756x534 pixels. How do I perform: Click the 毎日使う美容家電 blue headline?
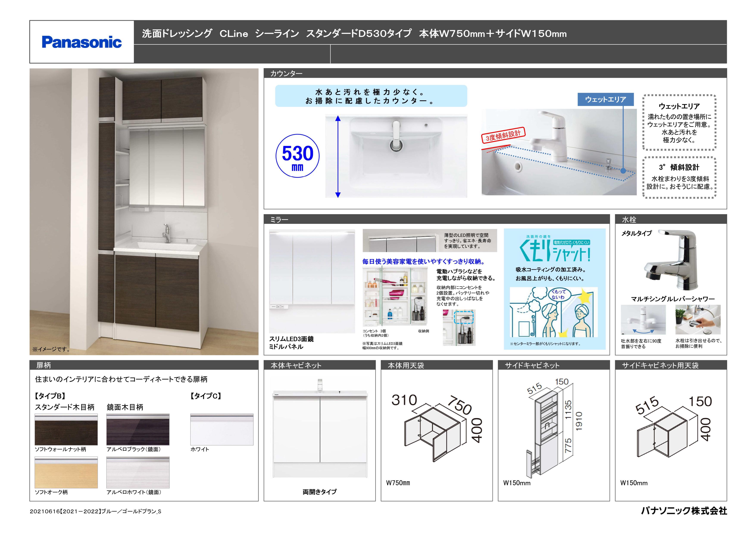point(424,262)
